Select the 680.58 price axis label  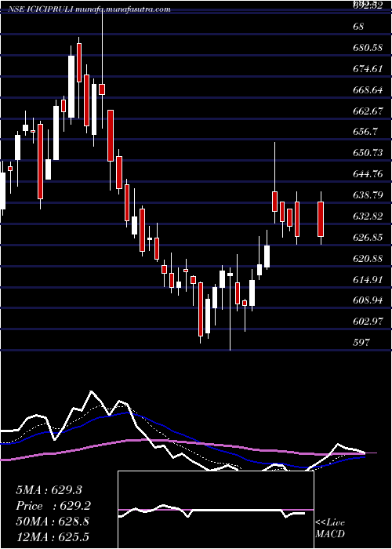368,48
